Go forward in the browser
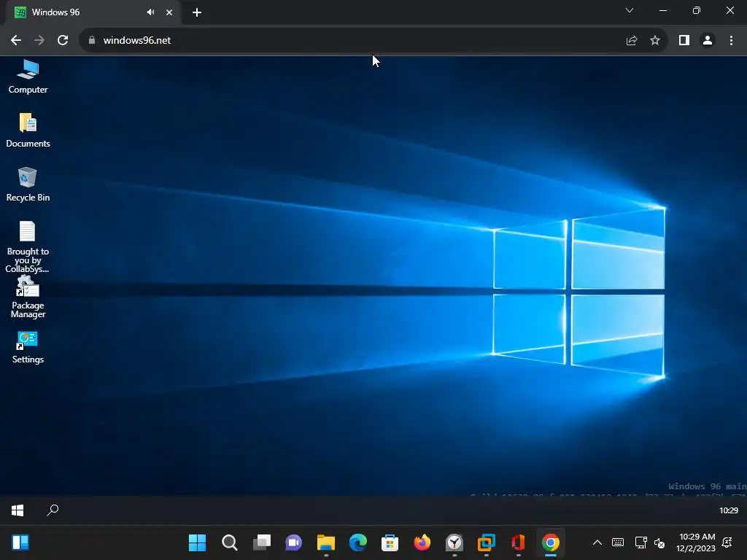 tap(39, 41)
